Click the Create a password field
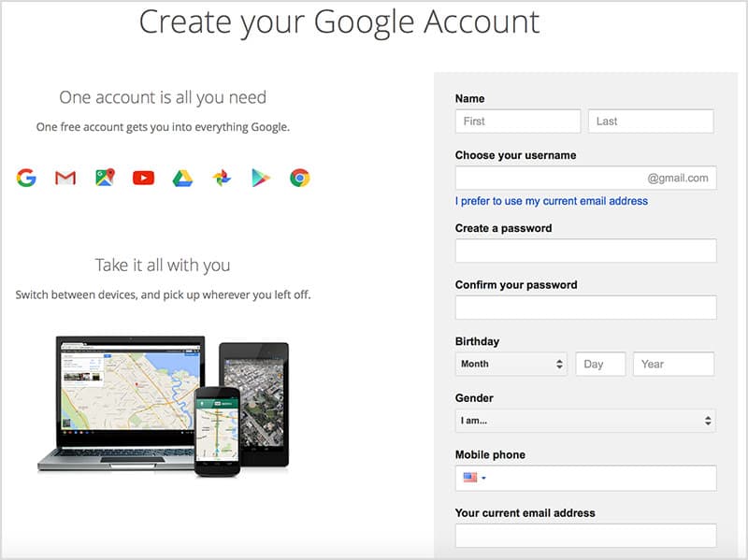Screen dimensions: 748x560 (586, 251)
